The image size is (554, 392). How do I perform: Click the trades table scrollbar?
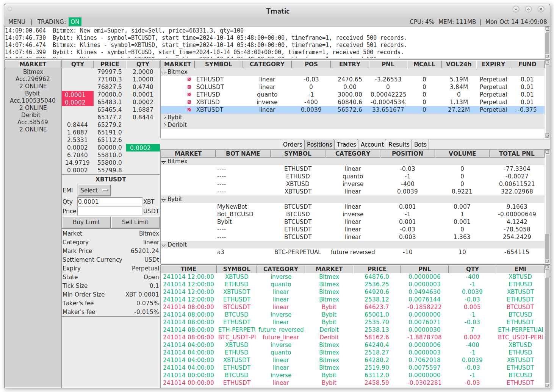click(x=547, y=326)
